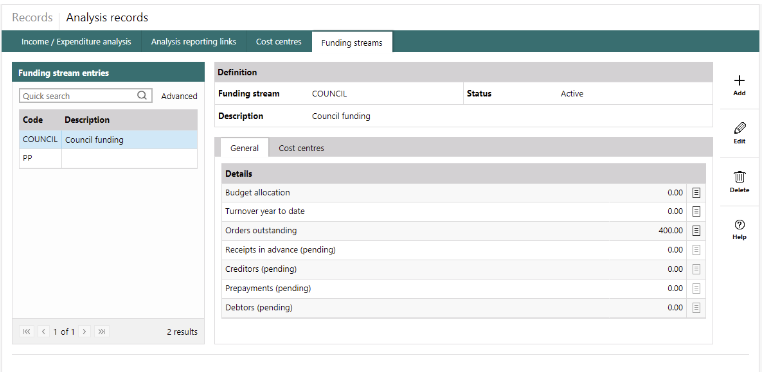Viewport: 763px width, 375px height.
Task: Open Debtors (pending) details icon
Action: (696, 307)
